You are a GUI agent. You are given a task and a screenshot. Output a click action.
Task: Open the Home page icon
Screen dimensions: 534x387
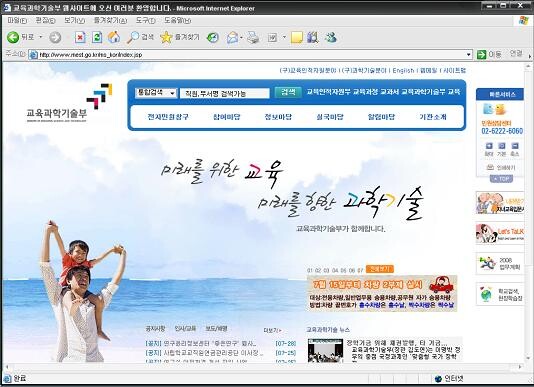(114, 37)
